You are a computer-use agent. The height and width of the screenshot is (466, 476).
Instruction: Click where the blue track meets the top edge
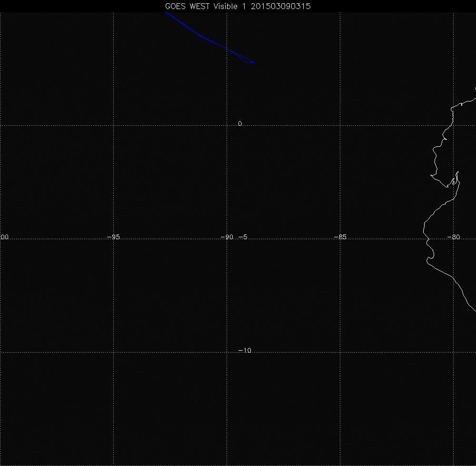[166, 13]
